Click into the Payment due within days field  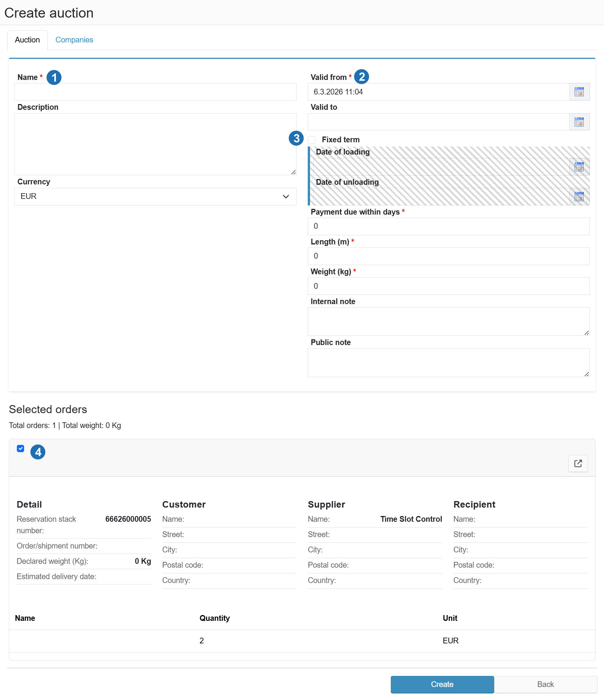[448, 226]
